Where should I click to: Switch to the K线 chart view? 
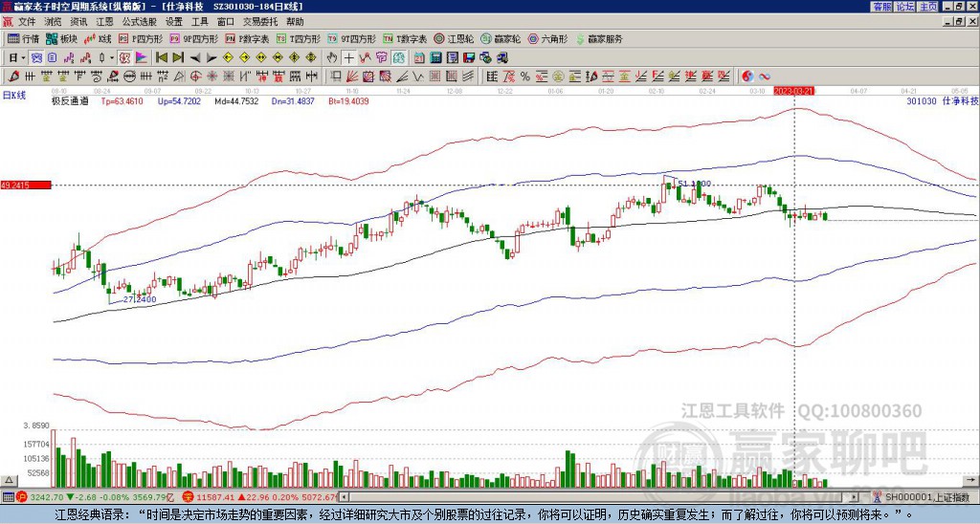[98, 38]
